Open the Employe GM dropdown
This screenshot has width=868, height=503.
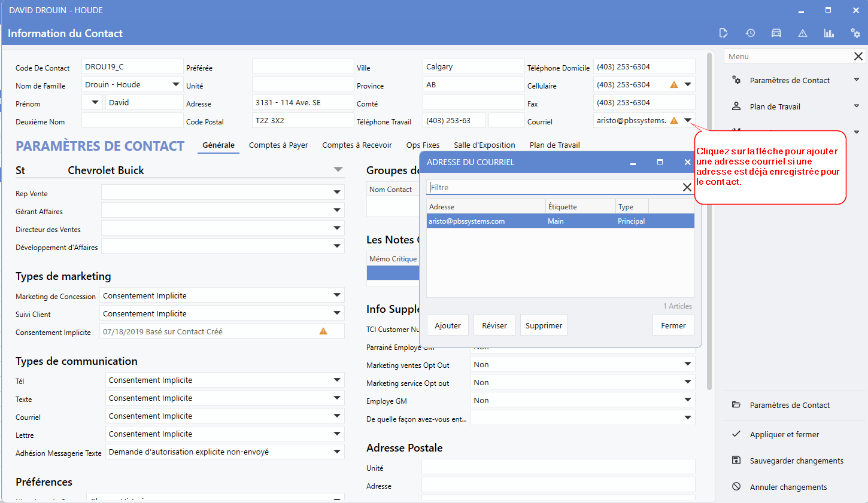click(688, 400)
